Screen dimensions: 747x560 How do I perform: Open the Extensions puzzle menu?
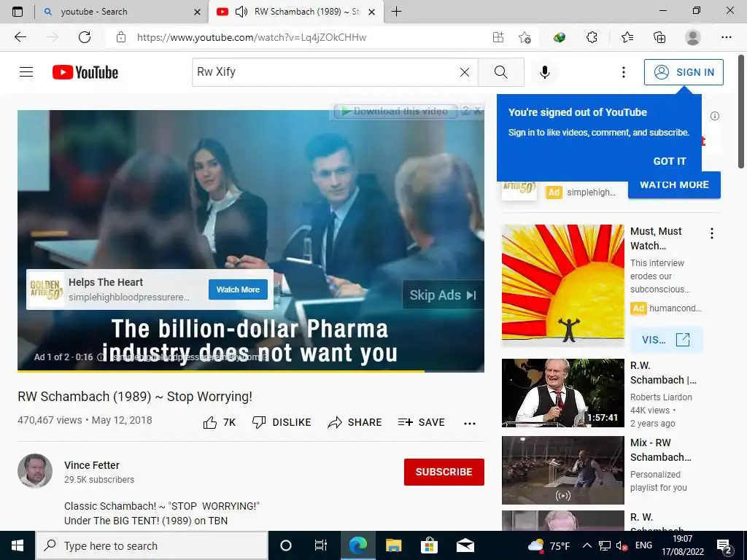click(x=592, y=37)
